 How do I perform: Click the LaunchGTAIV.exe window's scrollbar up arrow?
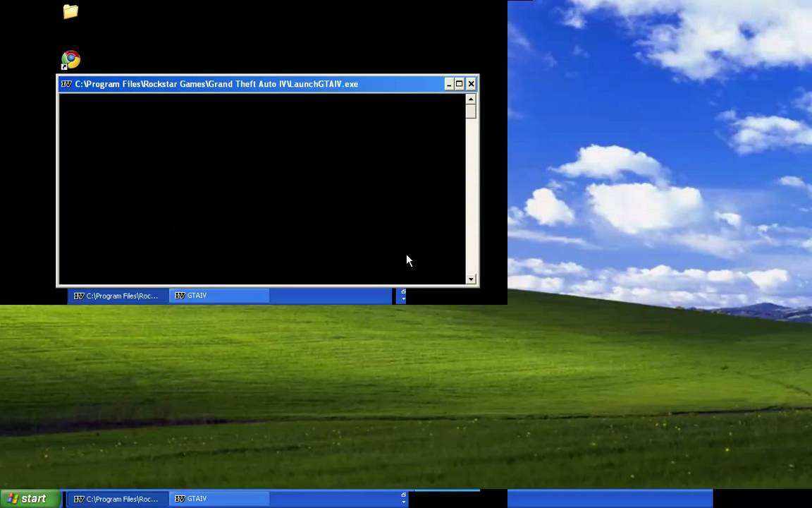pyautogui.click(x=471, y=99)
